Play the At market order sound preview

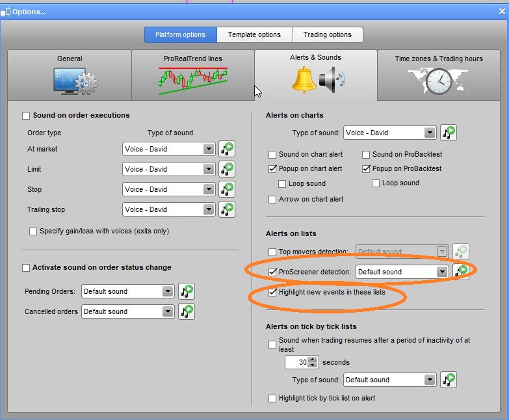[x=227, y=149]
